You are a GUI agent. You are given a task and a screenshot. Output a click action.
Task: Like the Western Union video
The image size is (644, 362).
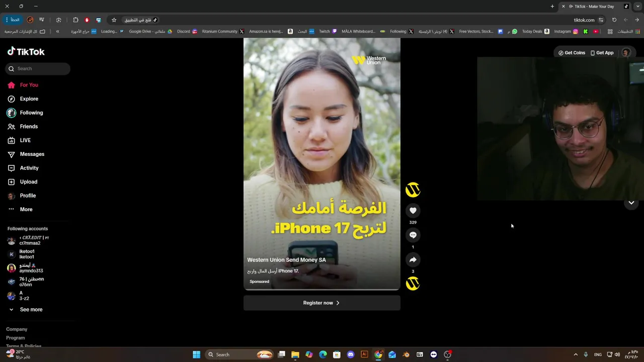click(x=413, y=211)
